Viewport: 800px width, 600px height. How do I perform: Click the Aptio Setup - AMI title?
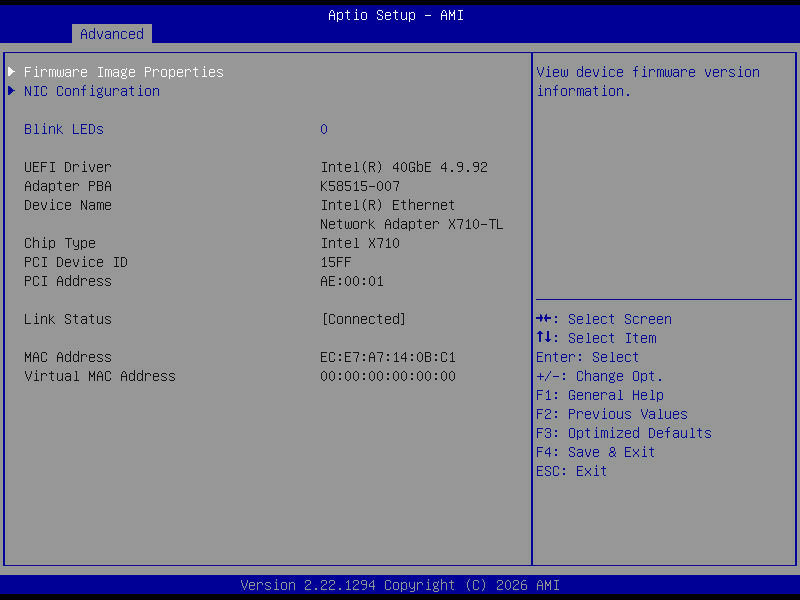pyautogui.click(x=396, y=15)
